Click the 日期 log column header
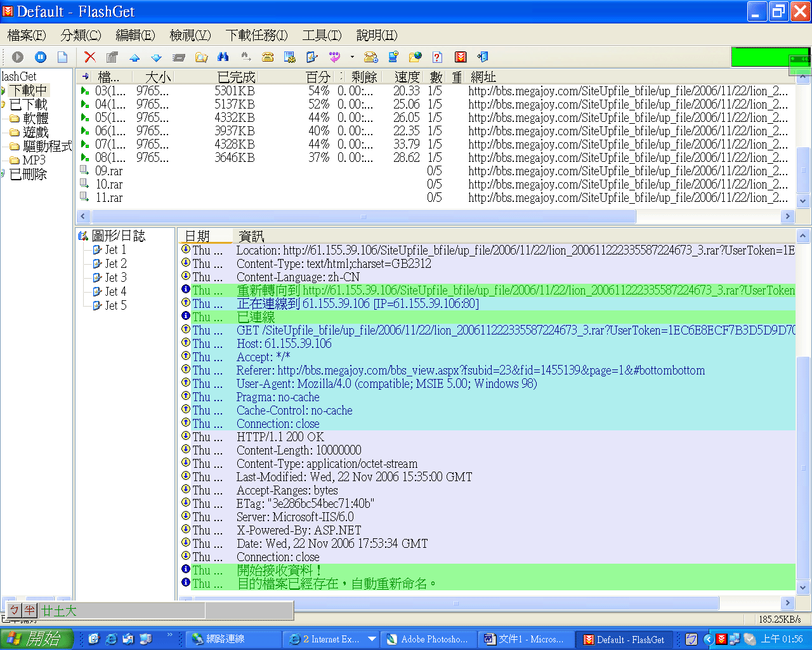This screenshot has height=650, width=812. pyautogui.click(x=205, y=236)
